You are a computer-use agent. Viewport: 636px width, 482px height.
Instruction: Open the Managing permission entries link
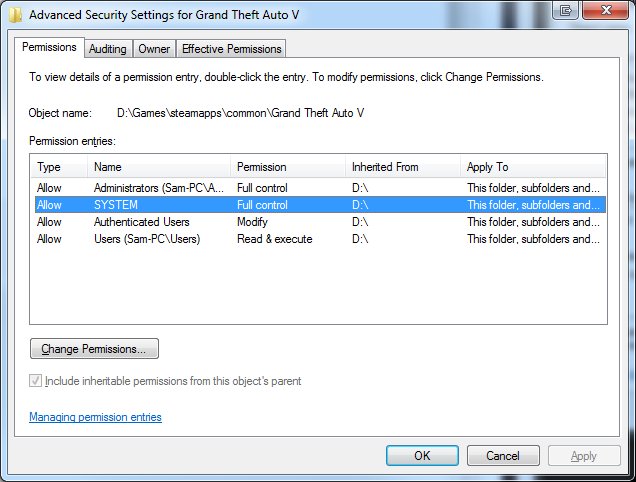[95, 417]
